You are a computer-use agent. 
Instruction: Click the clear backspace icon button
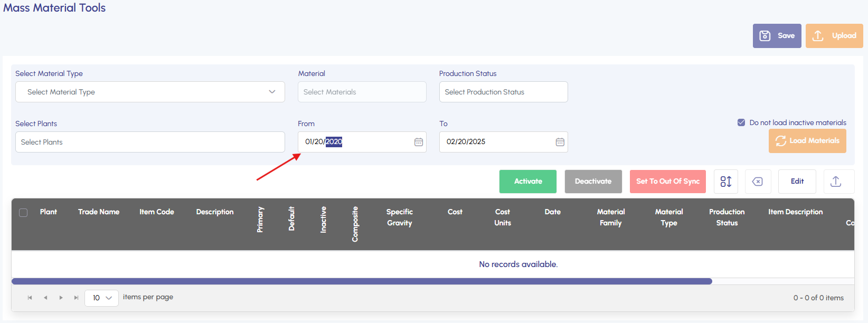758,182
